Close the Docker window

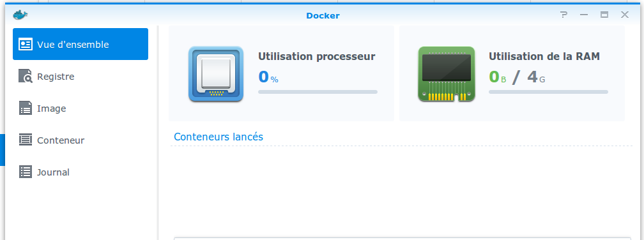(625, 15)
